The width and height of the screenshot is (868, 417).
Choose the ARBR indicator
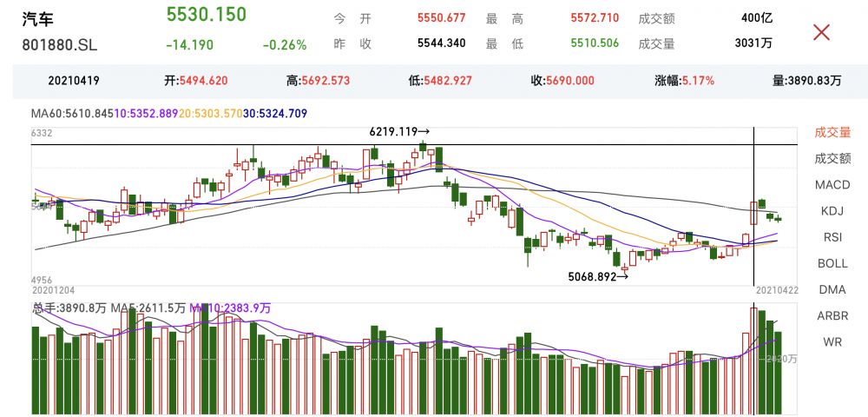pos(832,315)
